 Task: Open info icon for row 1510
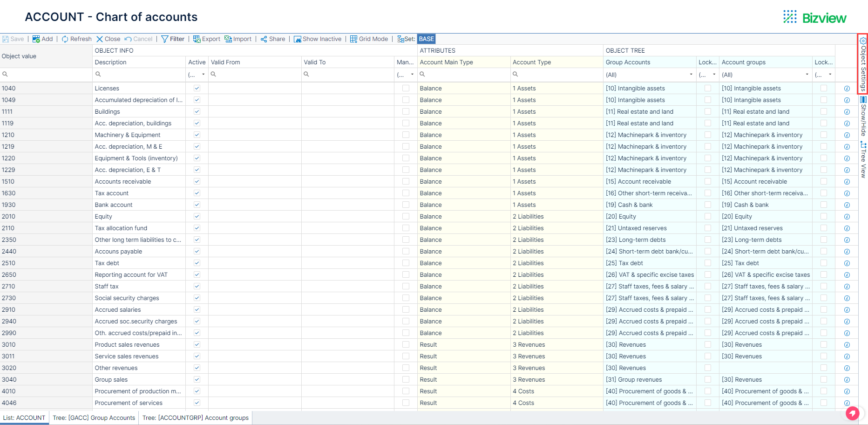point(847,182)
